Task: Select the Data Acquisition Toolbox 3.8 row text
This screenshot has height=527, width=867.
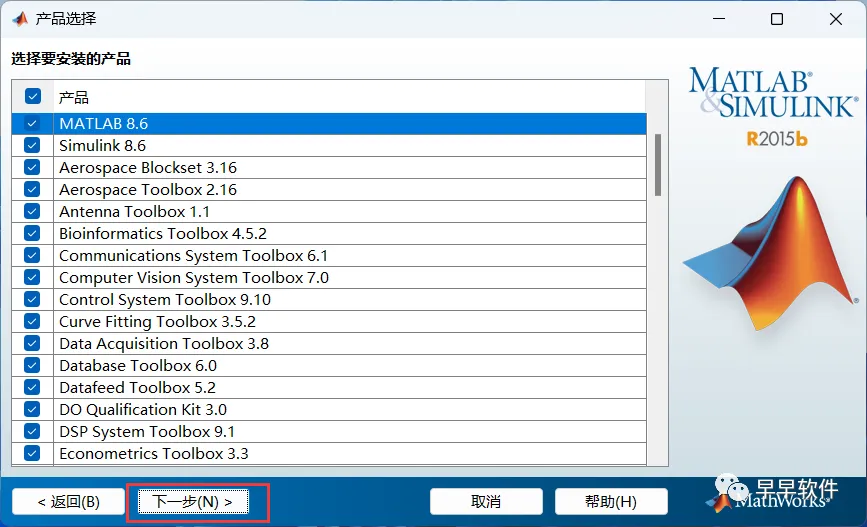Action: coord(164,343)
